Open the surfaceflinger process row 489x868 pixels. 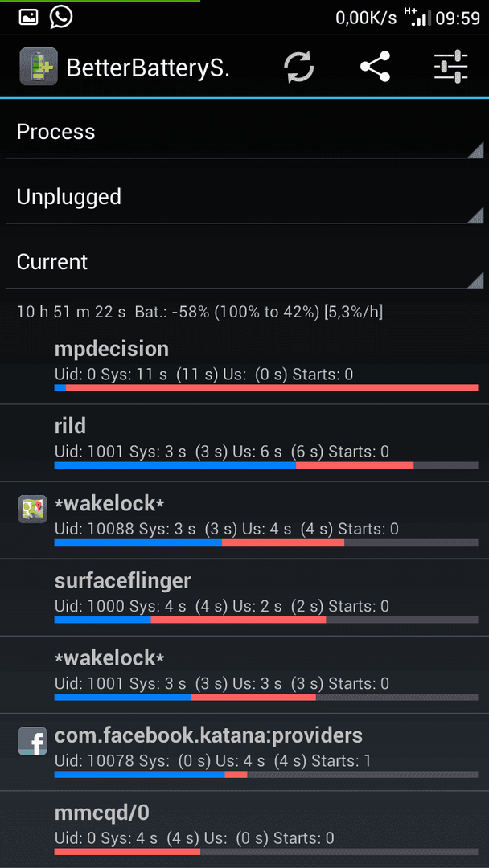tap(244, 597)
